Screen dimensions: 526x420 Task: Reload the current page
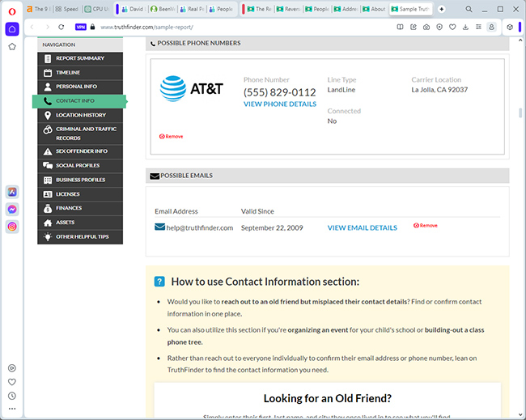point(61,27)
